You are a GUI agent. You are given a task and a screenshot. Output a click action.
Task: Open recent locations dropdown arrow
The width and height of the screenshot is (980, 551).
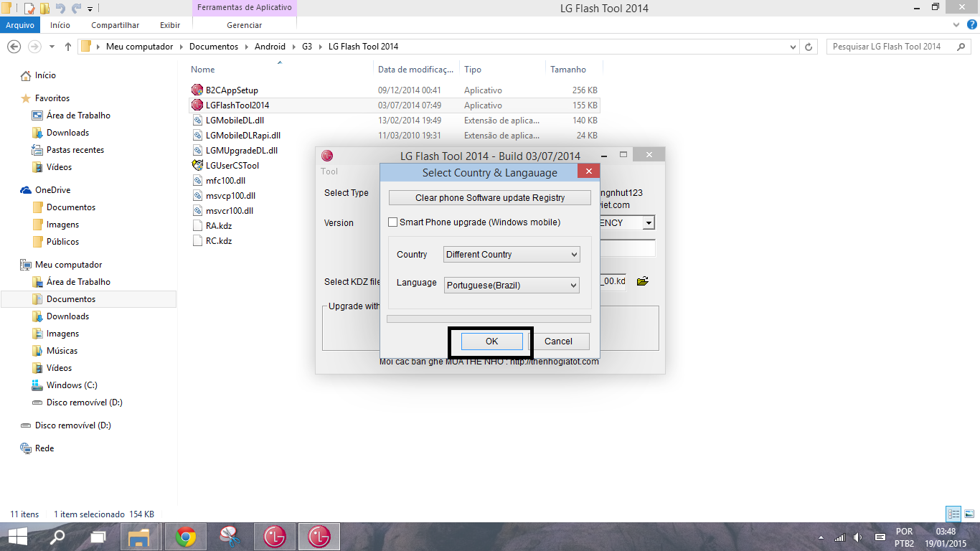(x=52, y=47)
